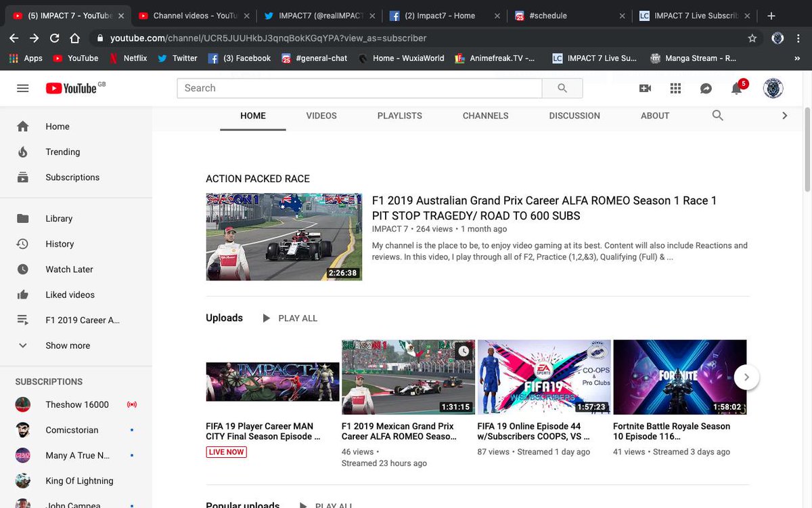The height and width of the screenshot is (508, 812).
Task: Open the Australian Grand Prix video title
Action: (x=544, y=208)
